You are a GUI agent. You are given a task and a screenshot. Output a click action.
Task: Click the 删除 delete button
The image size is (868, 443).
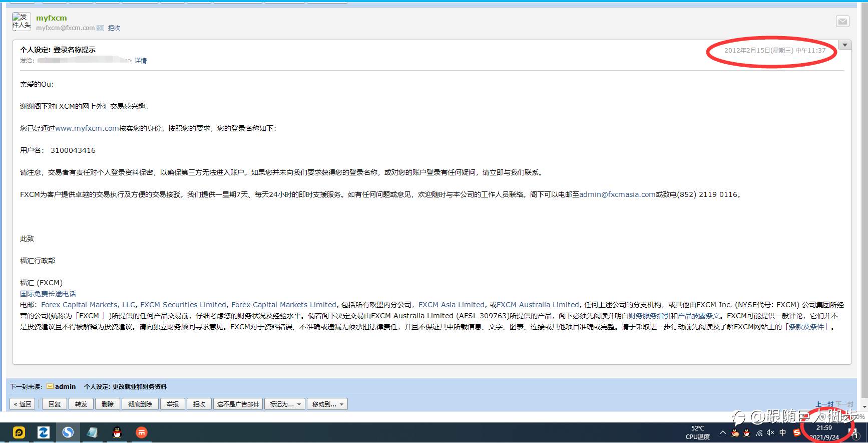coord(108,404)
